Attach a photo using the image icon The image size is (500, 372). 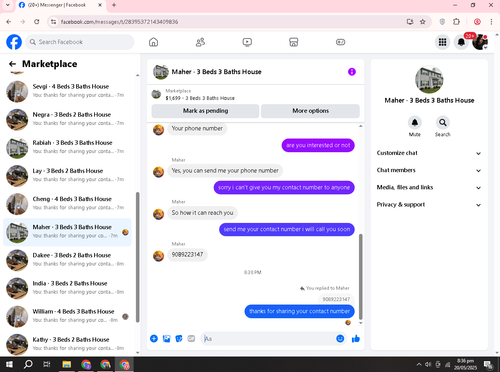pyautogui.click(x=166, y=339)
